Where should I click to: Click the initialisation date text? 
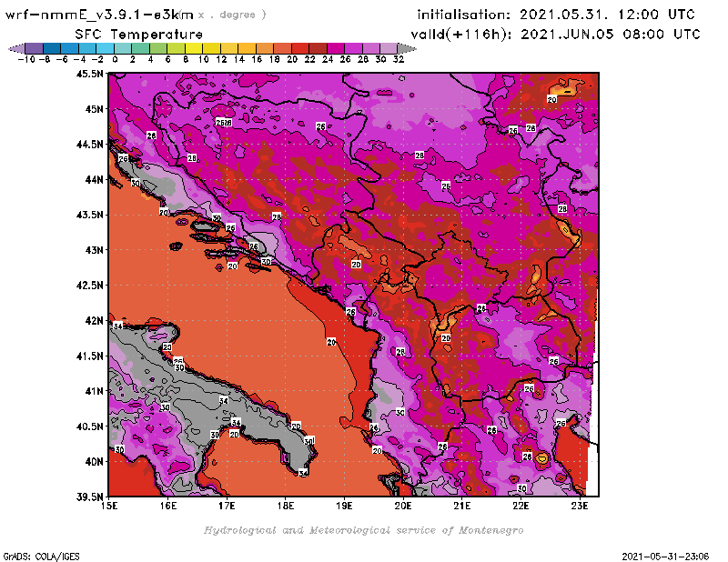point(556,15)
